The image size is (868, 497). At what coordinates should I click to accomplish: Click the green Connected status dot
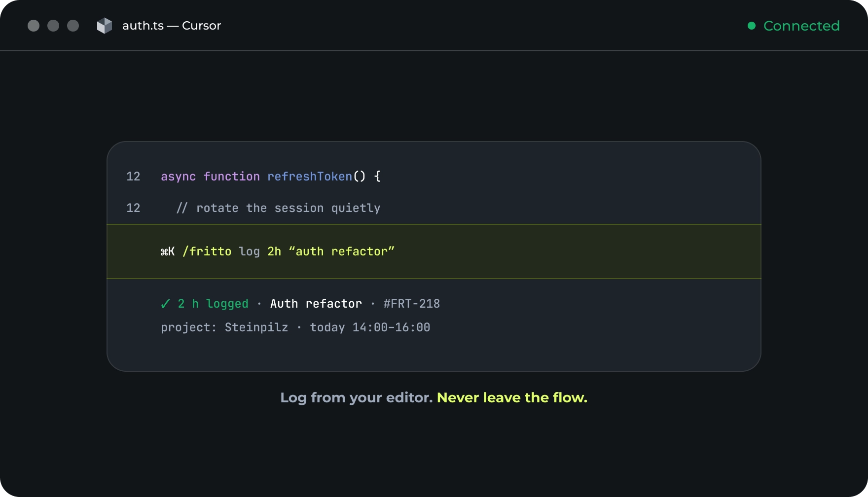pos(752,26)
